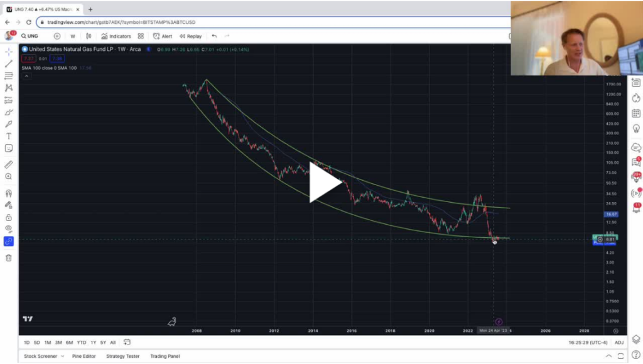Open the go to date calendar icon

(x=127, y=342)
